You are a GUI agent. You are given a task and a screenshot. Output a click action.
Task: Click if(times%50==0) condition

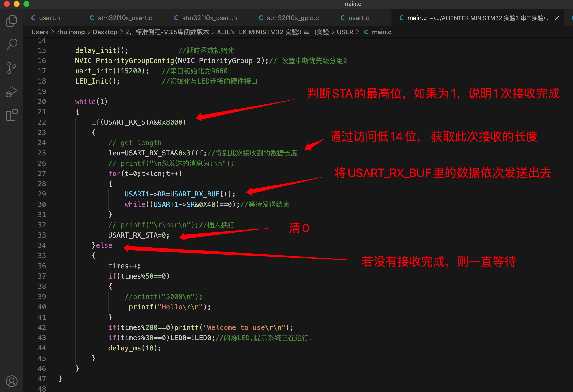coord(139,276)
